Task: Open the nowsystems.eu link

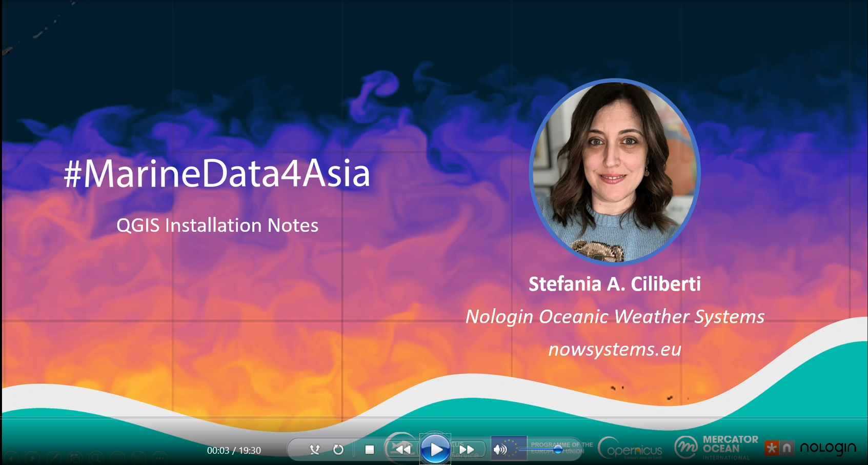Action: click(x=615, y=349)
